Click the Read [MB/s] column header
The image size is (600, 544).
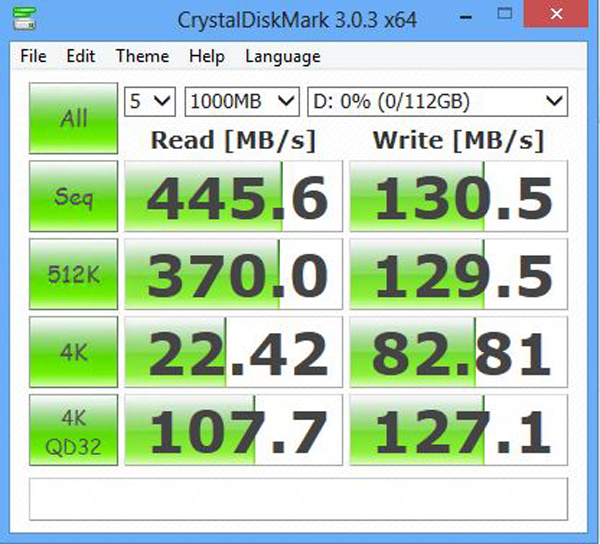(x=233, y=141)
